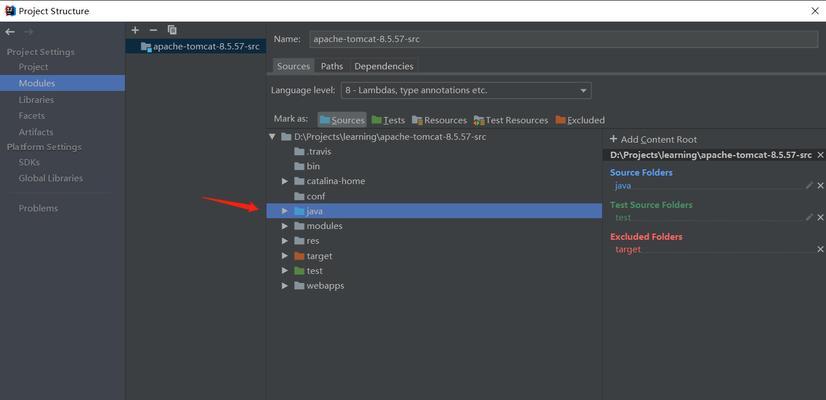Open the Problems section

click(38, 208)
